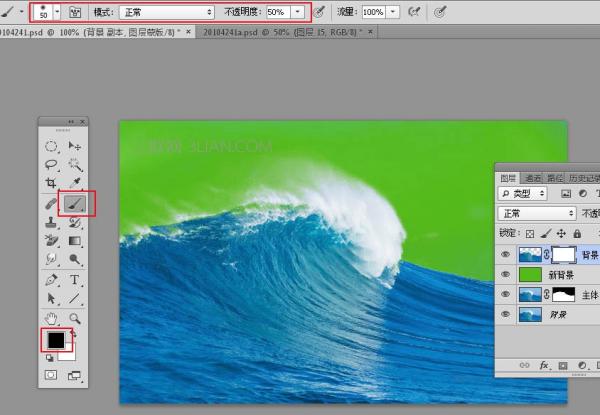Toggle Quick Mask mode
The width and height of the screenshot is (600, 415).
coord(51,375)
